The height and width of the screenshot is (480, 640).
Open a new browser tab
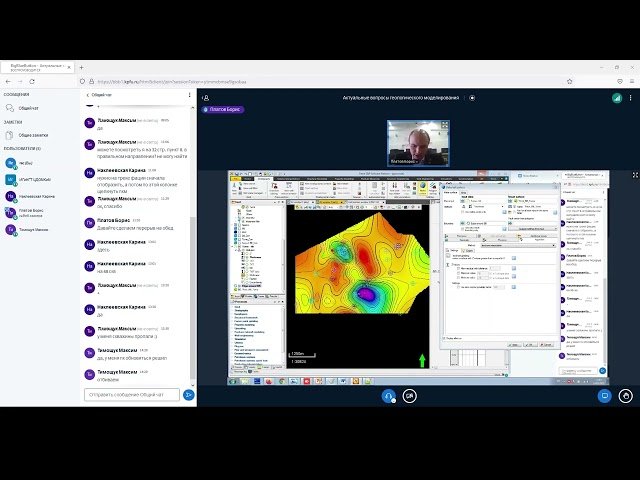pyautogui.click(x=81, y=67)
